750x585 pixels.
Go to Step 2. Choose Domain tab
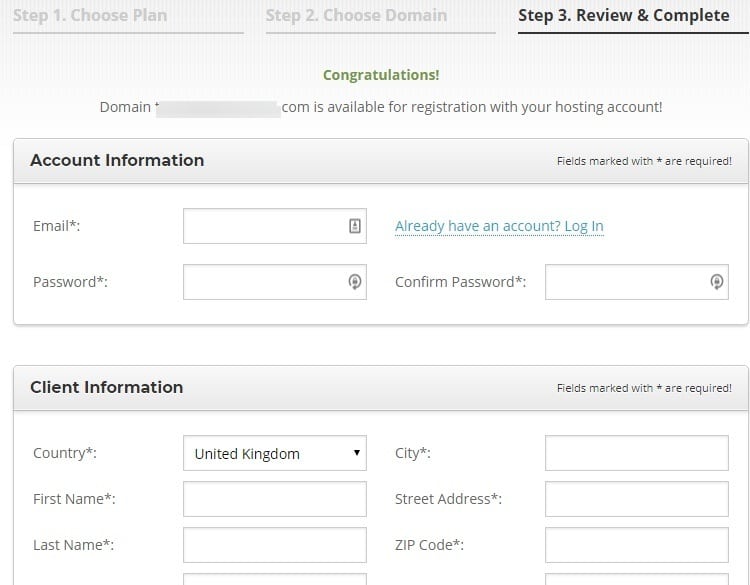(x=356, y=15)
